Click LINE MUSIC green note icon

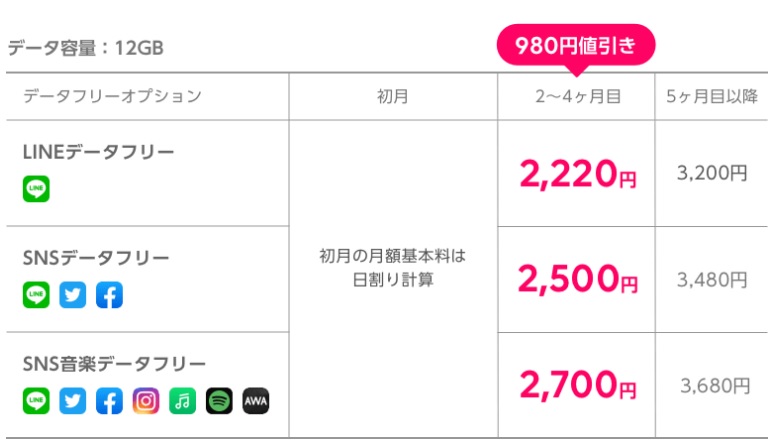point(182,401)
